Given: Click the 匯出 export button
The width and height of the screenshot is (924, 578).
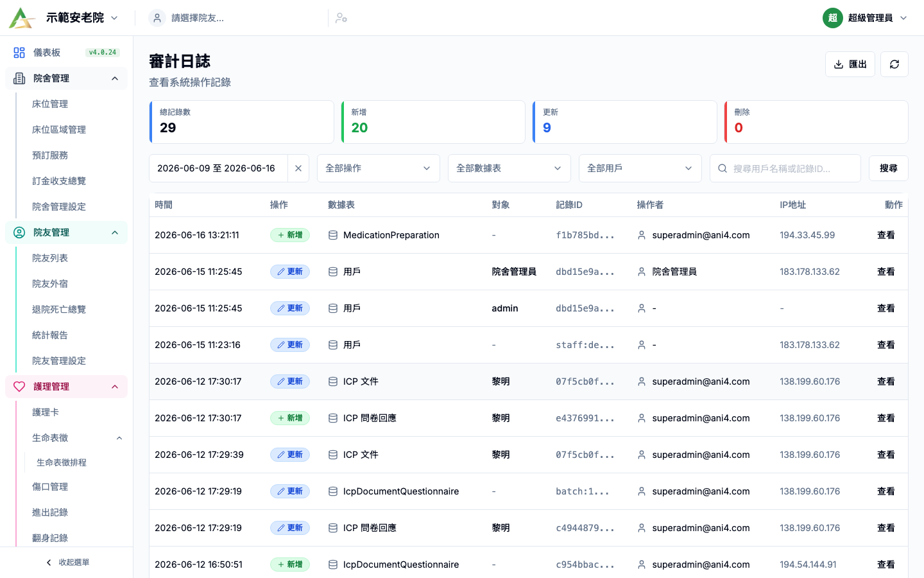Looking at the screenshot, I should tap(850, 64).
